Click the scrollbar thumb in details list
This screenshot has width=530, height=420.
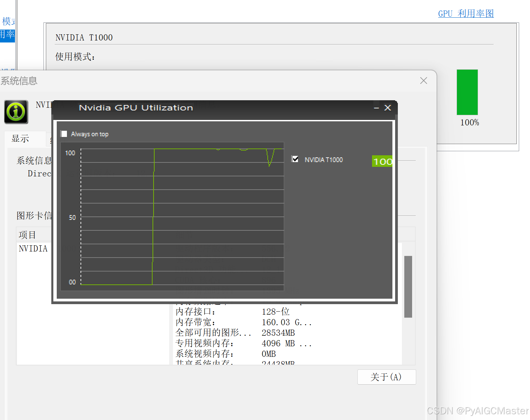[x=408, y=286]
